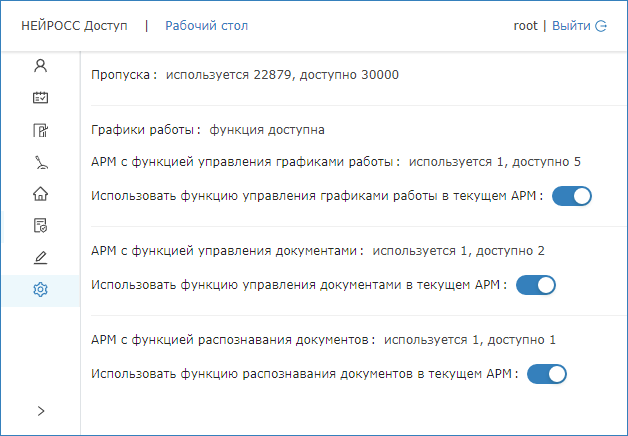Turn off document recognition in current АРМ
Image resolution: width=628 pixels, height=436 pixels.
547,374
